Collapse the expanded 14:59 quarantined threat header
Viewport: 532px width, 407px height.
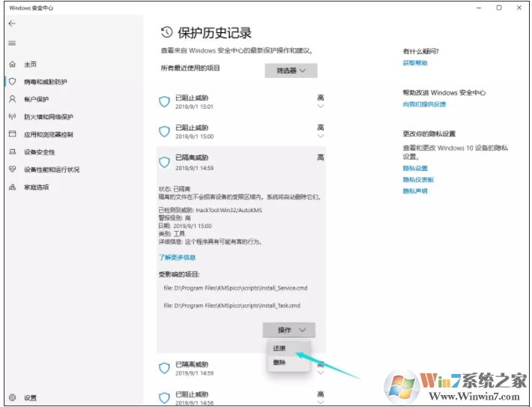click(x=241, y=162)
